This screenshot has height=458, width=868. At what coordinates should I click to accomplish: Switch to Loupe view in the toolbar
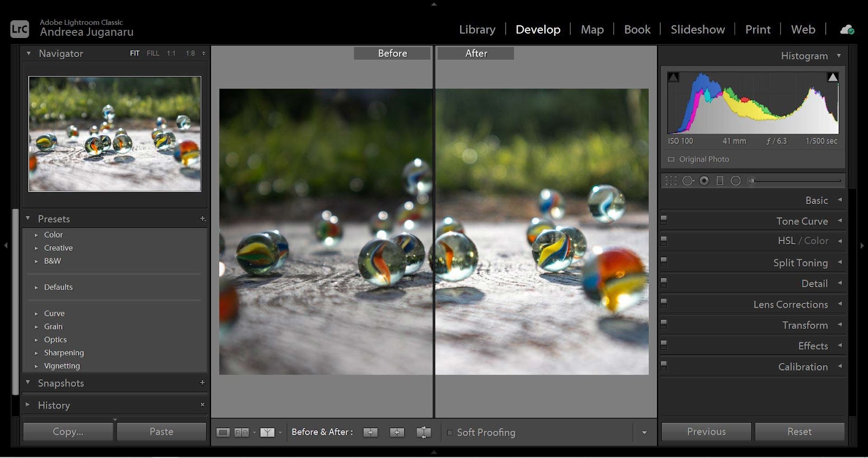223,432
